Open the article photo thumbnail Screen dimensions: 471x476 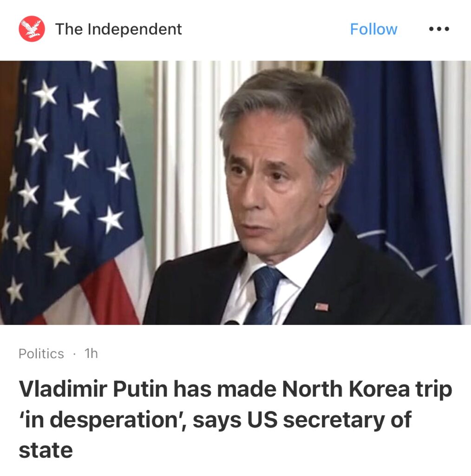pos(235,193)
